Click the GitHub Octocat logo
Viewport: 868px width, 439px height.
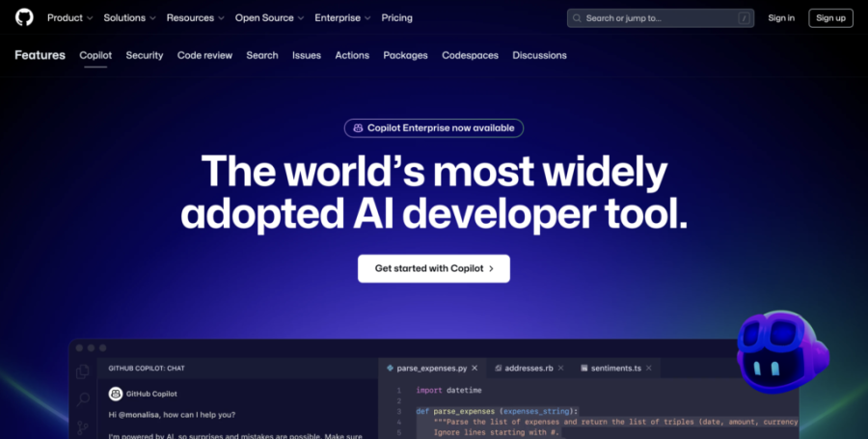tap(24, 17)
